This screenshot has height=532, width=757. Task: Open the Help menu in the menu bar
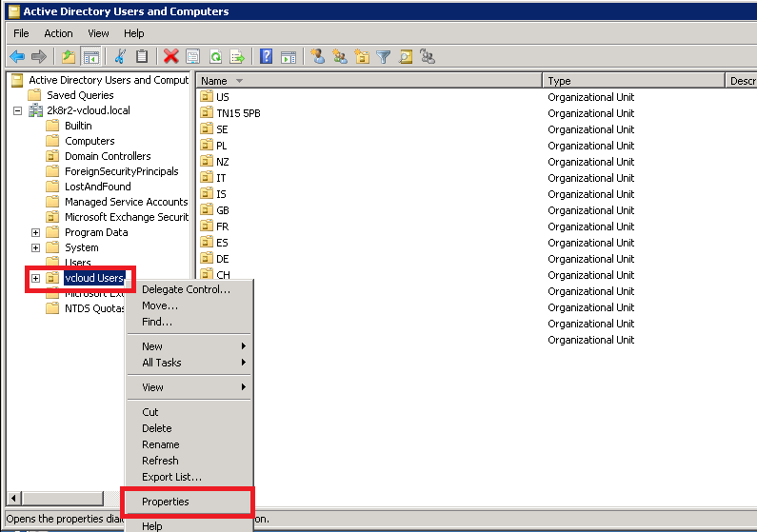[x=133, y=33]
